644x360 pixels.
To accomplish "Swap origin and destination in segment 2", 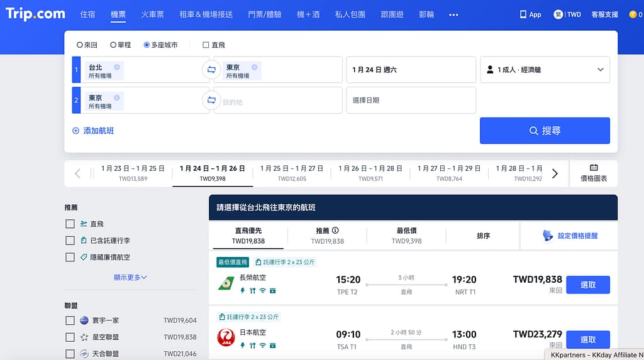I will (211, 100).
